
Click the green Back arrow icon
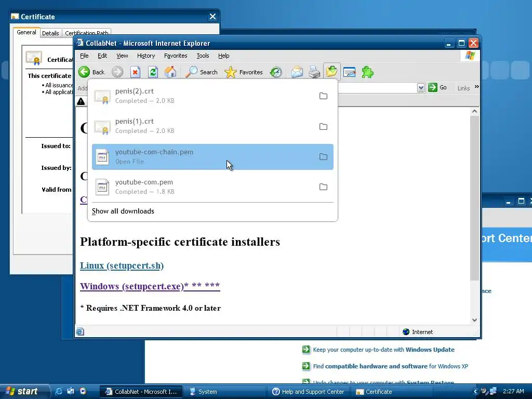pos(84,72)
